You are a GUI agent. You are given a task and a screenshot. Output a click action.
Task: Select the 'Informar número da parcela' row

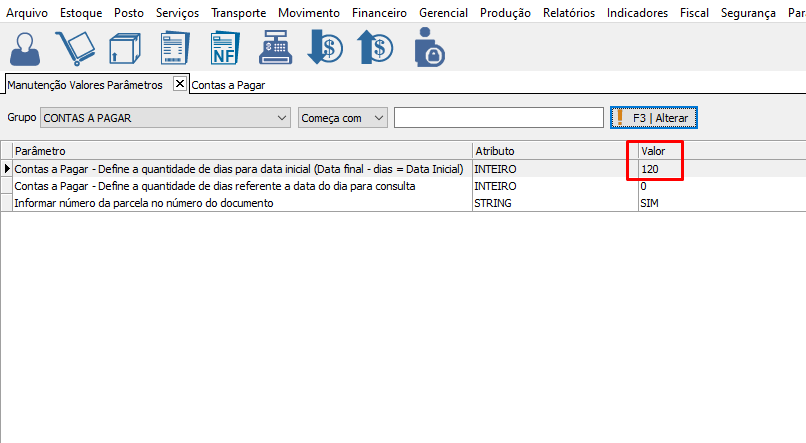[x=240, y=203]
